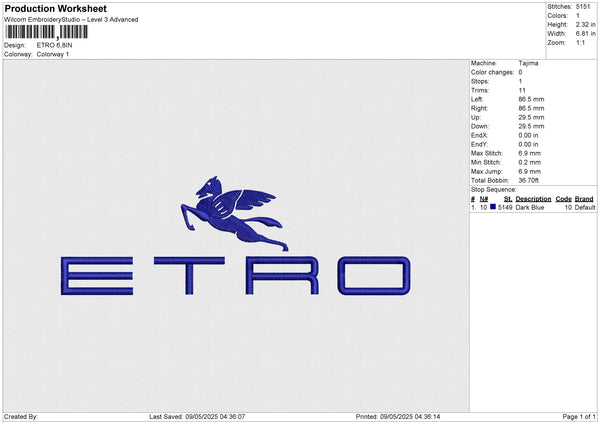600x424 pixels.
Task: Click the 'Page 1 of 1' indicator
Action: [x=579, y=417]
